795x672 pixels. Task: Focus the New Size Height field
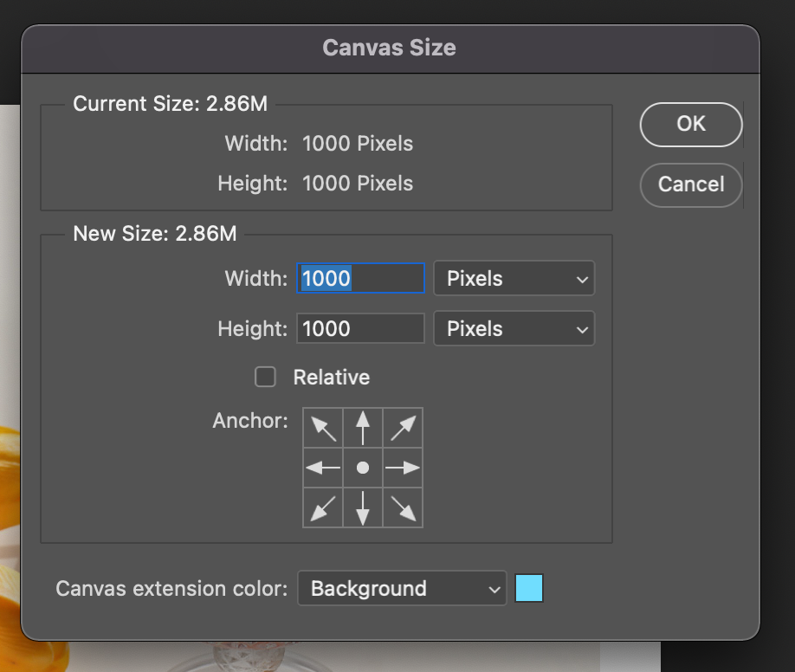tap(360, 329)
